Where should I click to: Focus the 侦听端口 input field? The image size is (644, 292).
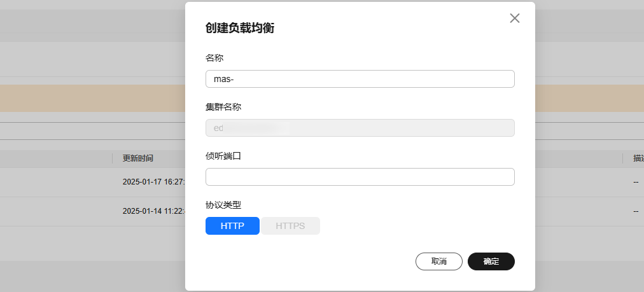[360, 177]
